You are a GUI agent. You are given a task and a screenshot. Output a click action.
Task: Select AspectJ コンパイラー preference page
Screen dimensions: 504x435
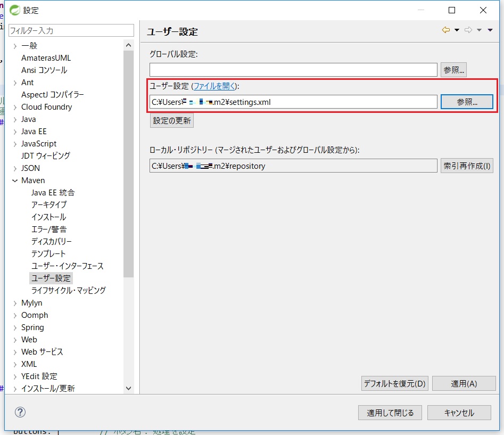point(52,95)
